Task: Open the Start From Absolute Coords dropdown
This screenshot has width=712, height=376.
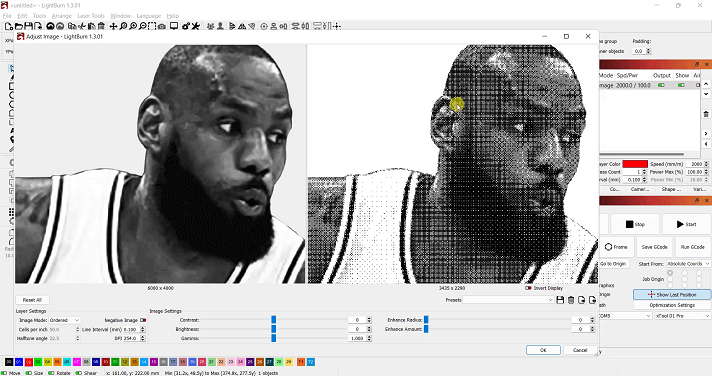Action: tap(688, 264)
